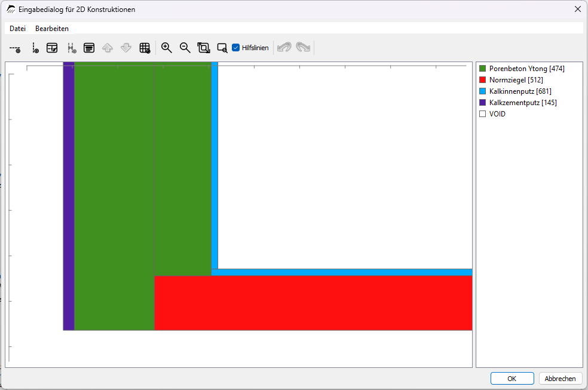The width and height of the screenshot is (588, 390).
Task: Click the greyed redo arrow
Action: click(303, 48)
